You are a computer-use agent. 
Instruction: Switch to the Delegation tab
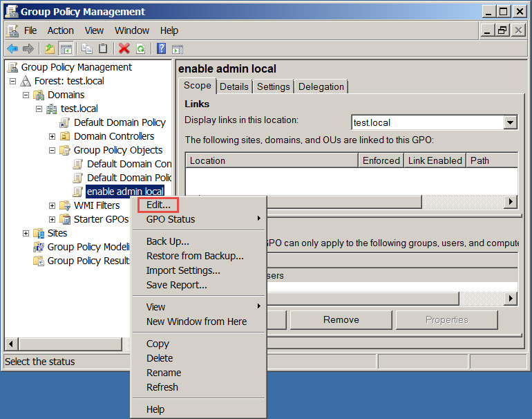pos(321,87)
